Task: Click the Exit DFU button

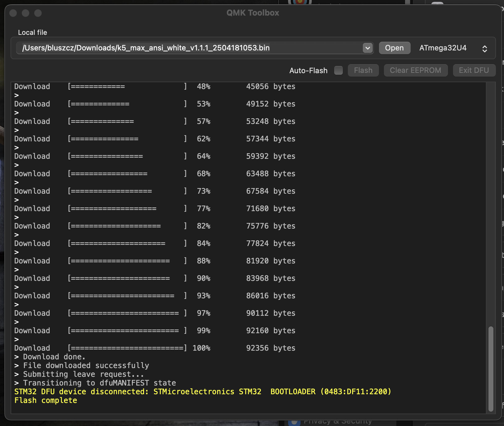Action: click(474, 70)
